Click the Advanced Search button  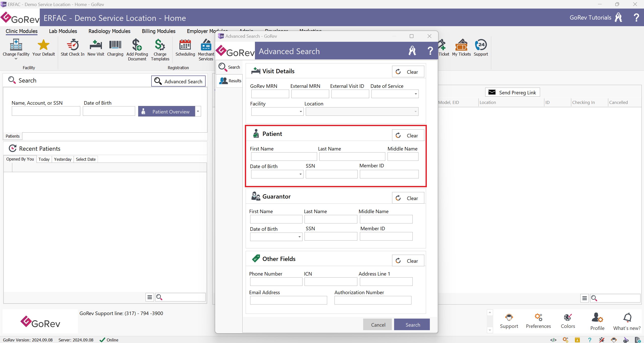coord(178,81)
